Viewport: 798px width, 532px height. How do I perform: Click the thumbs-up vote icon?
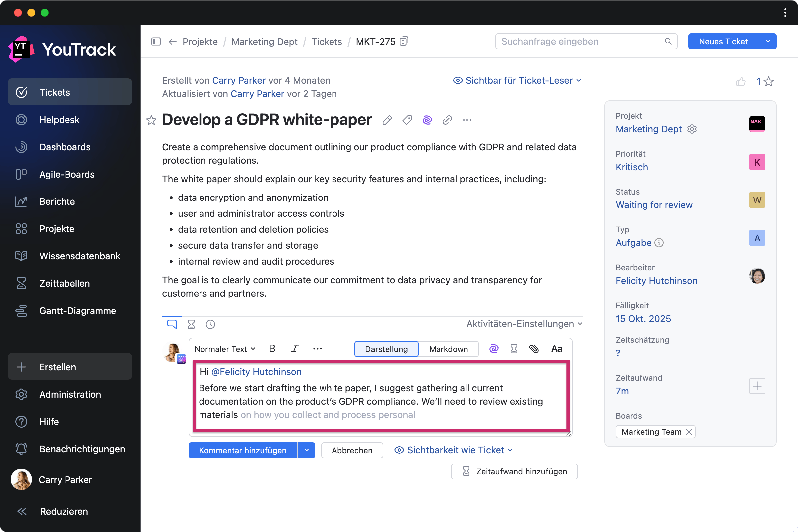[741, 82]
